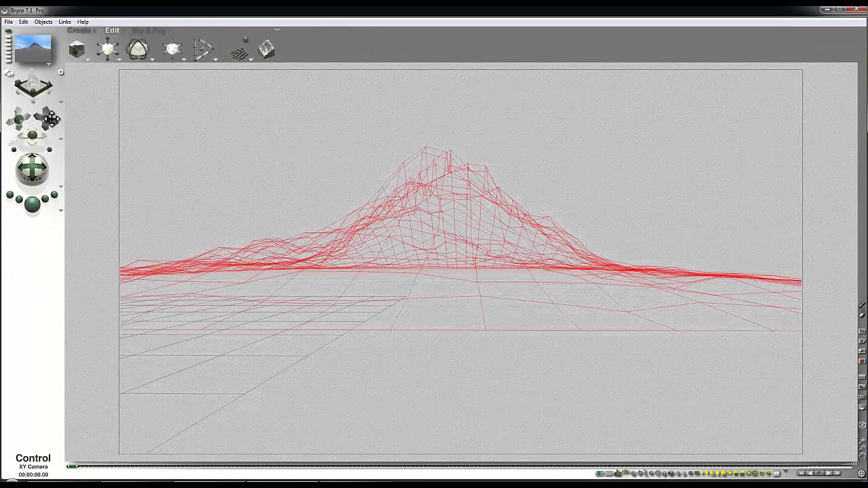
Task: Open the Align tool dropdown triangle
Action: click(x=216, y=60)
